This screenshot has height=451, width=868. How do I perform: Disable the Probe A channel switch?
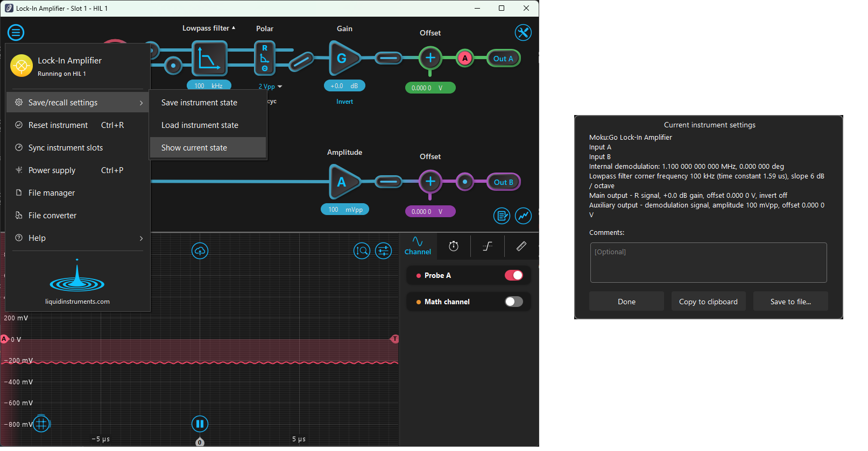pos(514,275)
